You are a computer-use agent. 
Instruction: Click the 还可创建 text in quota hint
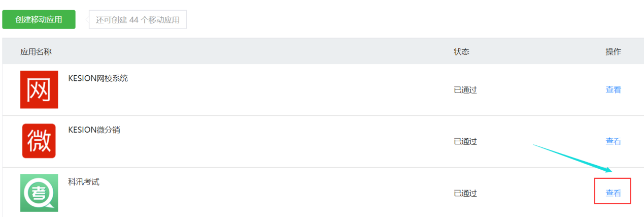(x=111, y=20)
